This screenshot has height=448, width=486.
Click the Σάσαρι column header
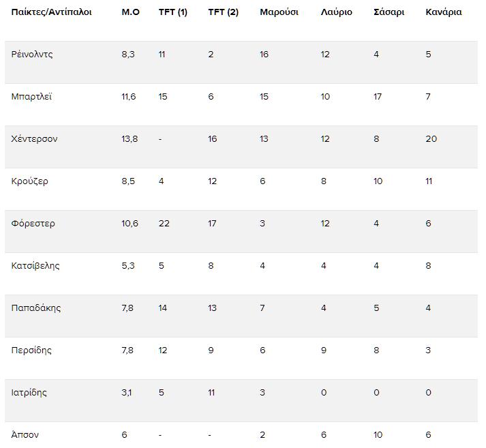[389, 12]
